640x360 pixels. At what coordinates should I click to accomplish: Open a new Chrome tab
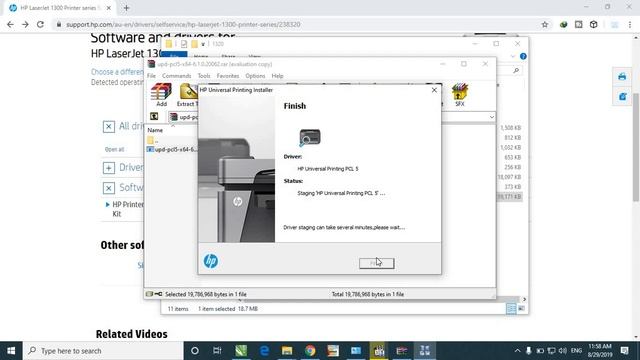pyautogui.click(x=126, y=8)
